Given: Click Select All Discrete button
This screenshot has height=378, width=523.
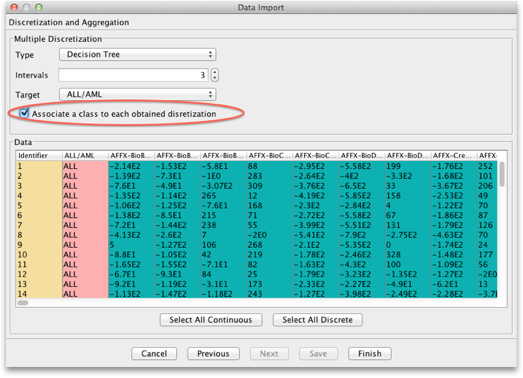Looking at the screenshot, I should [x=318, y=320].
